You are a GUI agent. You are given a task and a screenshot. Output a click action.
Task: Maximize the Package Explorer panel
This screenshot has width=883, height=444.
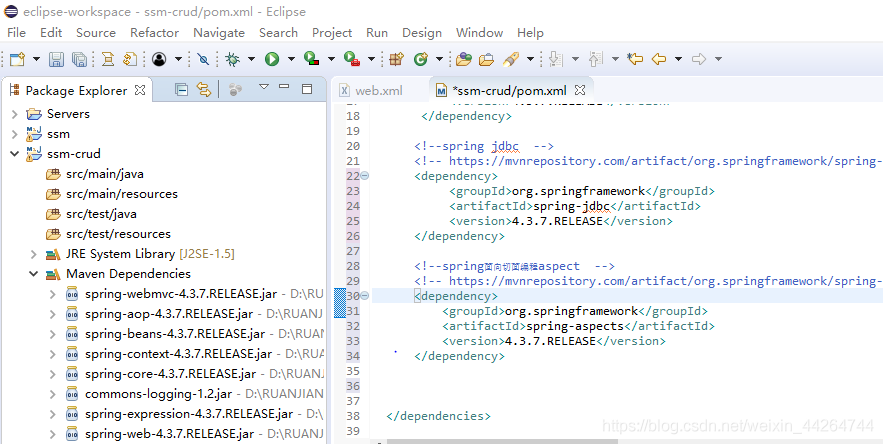coord(307,88)
